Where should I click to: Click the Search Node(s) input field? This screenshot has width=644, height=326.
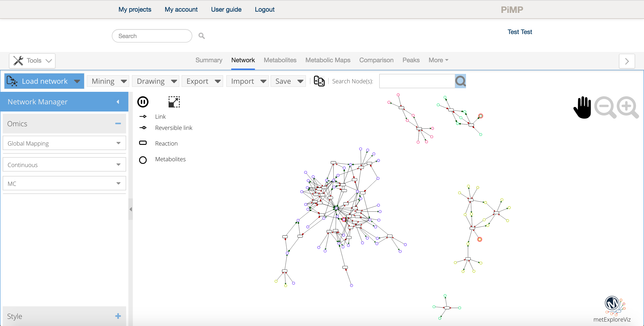click(x=417, y=81)
